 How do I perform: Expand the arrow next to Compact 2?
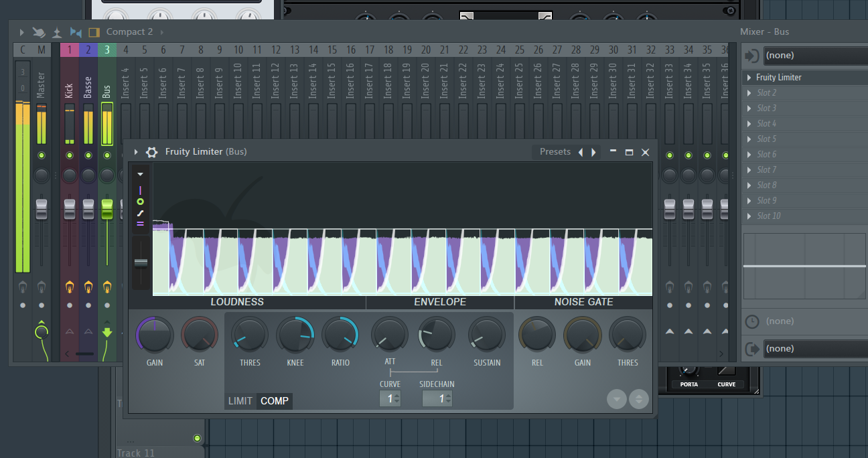[x=161, y=31]
